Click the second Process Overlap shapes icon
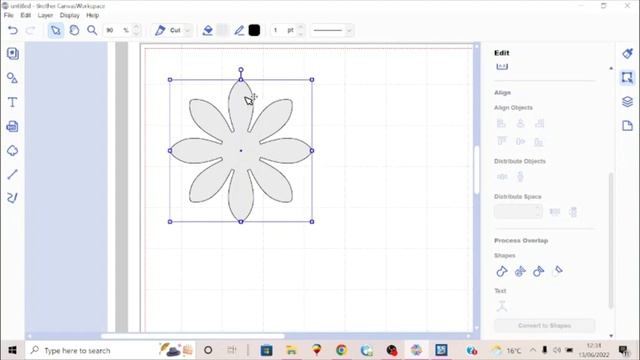Viewport: 640px width, 360px height. pos(520,271)
